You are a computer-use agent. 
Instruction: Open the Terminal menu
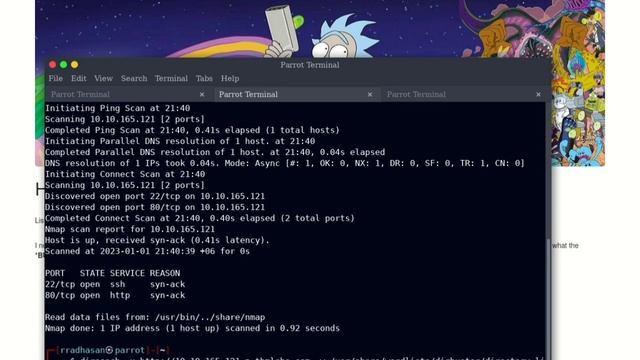click(171, 78)
